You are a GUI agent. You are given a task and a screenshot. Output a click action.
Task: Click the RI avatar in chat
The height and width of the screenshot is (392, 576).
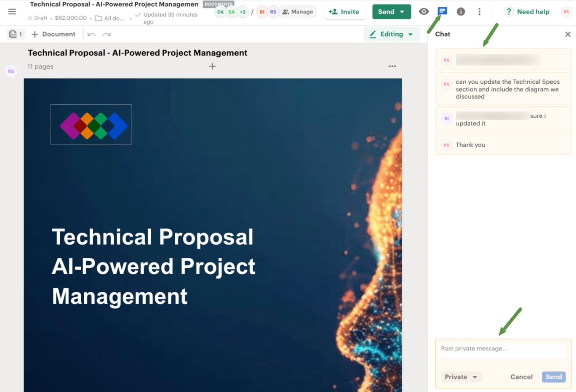pos(446,119)
